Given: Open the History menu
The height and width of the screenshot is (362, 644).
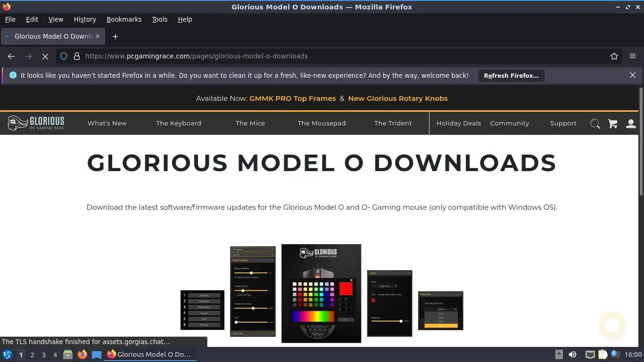Looking at the screenshot, I should (x=85, y=19).
